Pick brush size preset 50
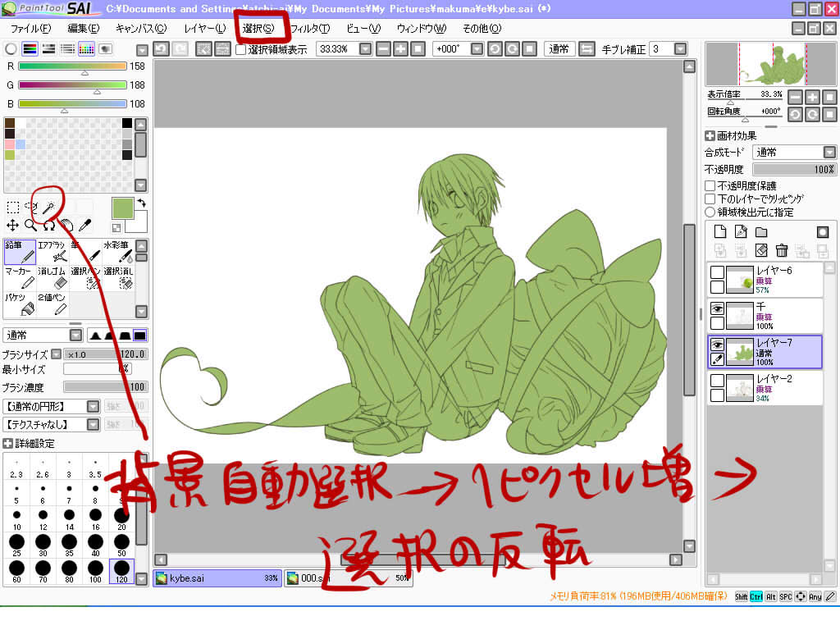 [x=121, y=546]
